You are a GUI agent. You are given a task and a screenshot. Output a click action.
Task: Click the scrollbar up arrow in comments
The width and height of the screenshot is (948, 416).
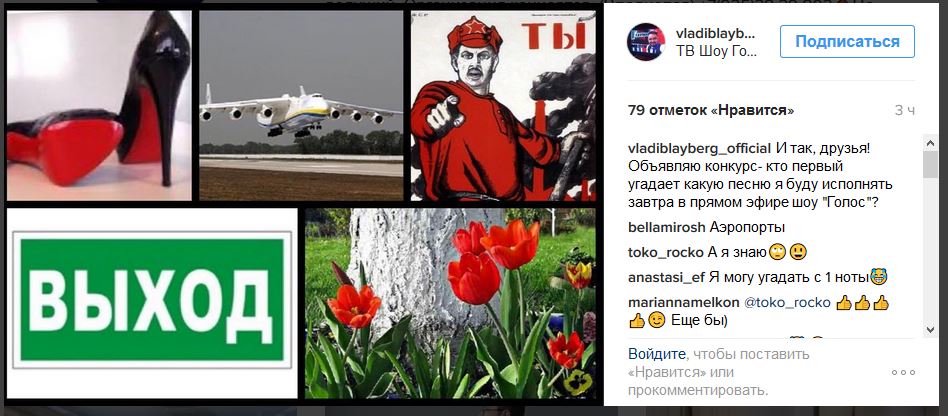pyautogui.click(x=930, y=142)
